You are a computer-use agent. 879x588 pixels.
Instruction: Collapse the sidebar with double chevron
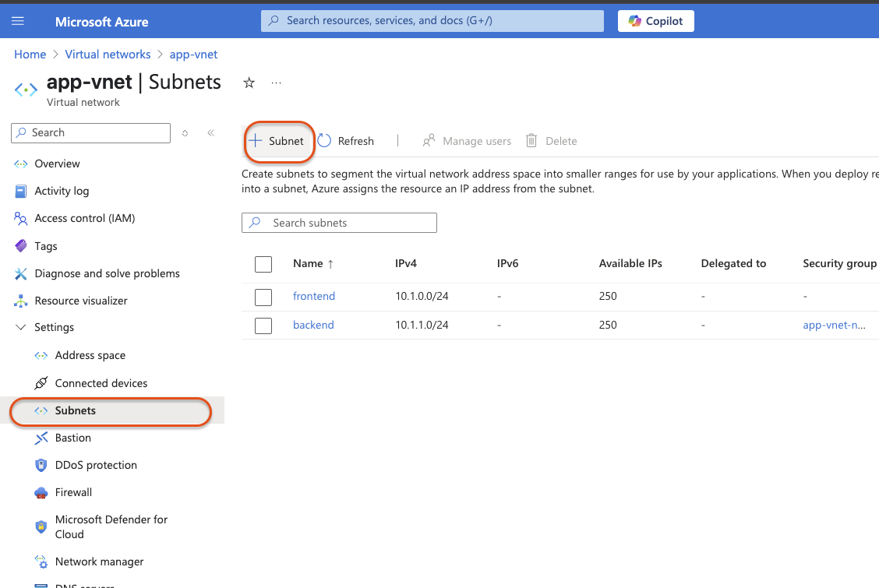click(210, 132)
